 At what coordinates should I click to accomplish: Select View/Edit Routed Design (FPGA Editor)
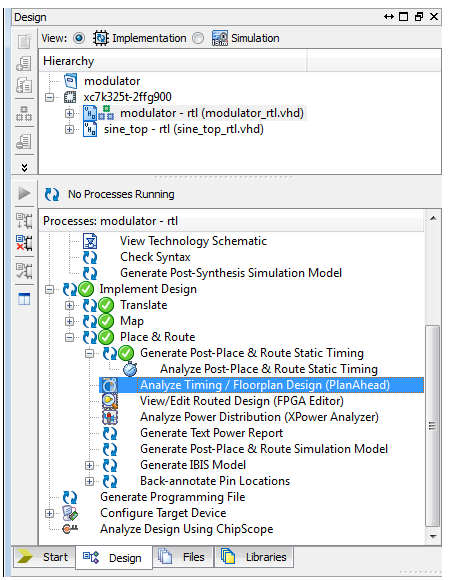tap(242, 401)
